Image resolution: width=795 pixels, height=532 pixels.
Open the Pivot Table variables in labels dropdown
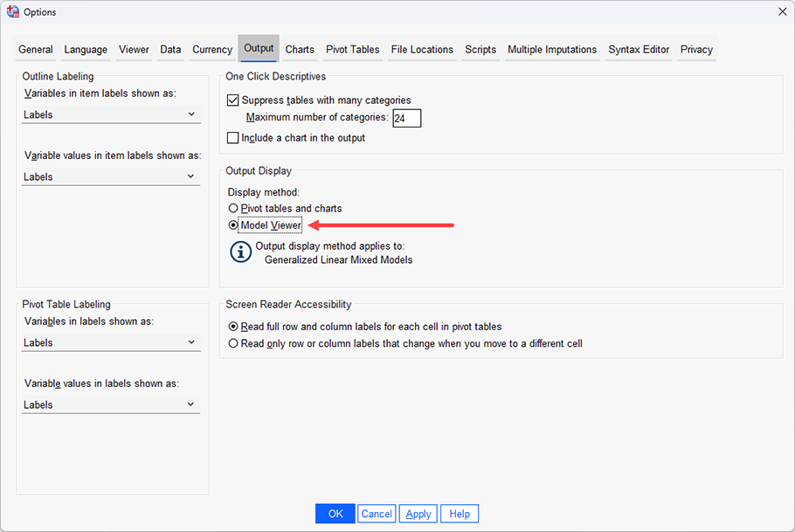tap(111, 342)
